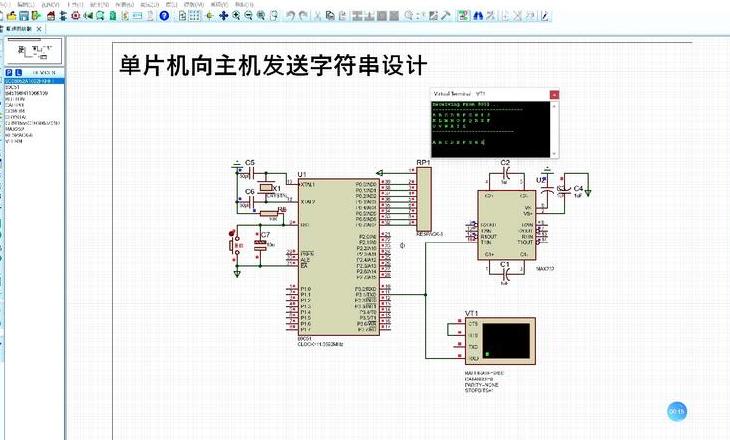
Task: Click the blue 00:15 timer bubble
Action: pos(677,412)
